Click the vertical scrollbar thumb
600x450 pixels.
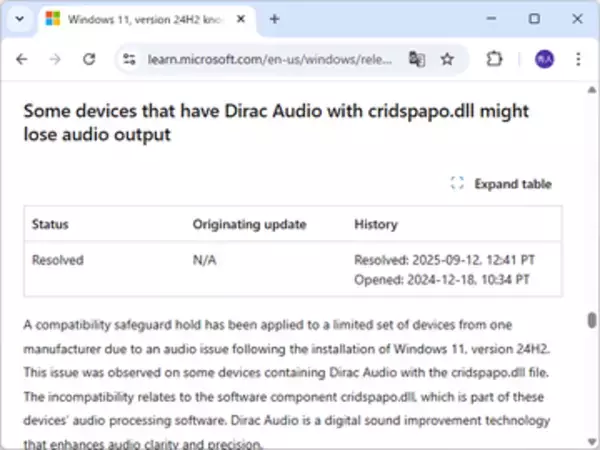point(592,320)
